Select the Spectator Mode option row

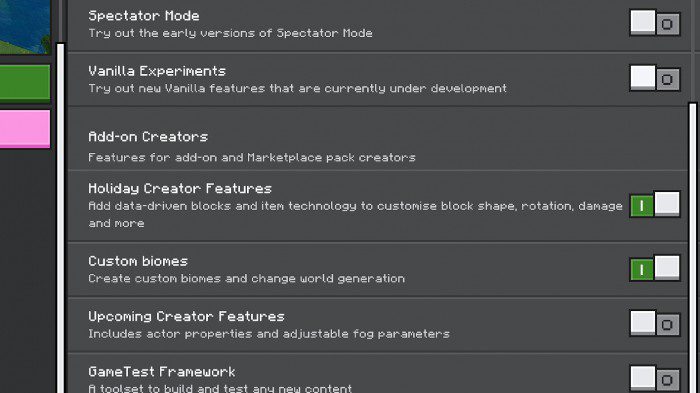[x=378, y=25]
